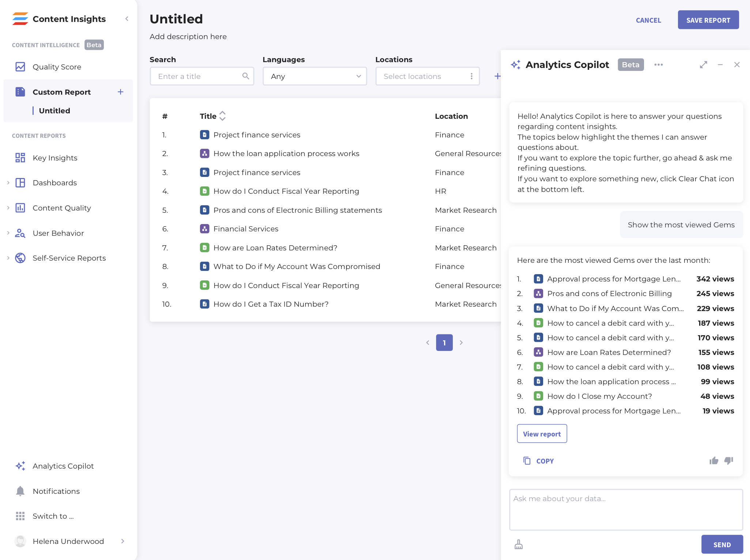Click View report in the Copilot panel
Screen dimensions: 750x560
pyautogui.click(x=542, y=434)
